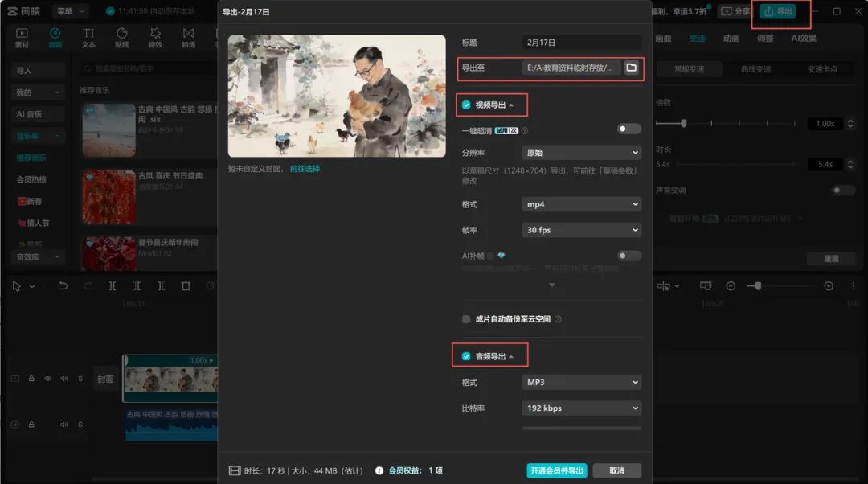Viewport: 868px width, 484px height.
Task: Expand the 我的 sidebar section
Action: point(38,92)
